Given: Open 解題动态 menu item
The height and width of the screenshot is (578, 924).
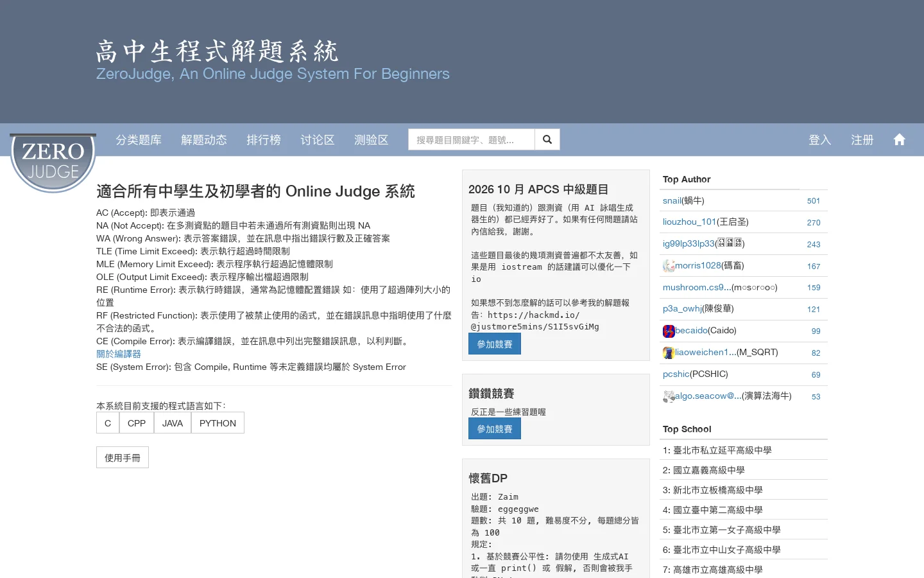Looking at the screenshot, I should [x=204, y=140].
